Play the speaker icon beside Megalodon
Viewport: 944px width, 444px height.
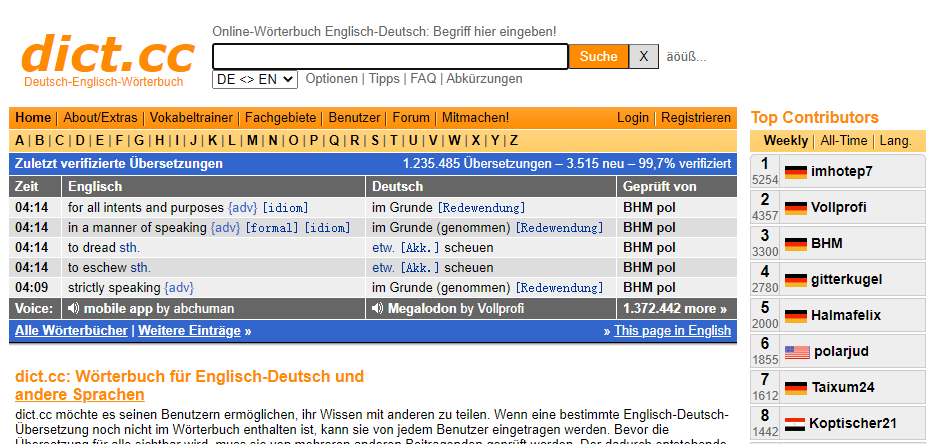(377, 309)
